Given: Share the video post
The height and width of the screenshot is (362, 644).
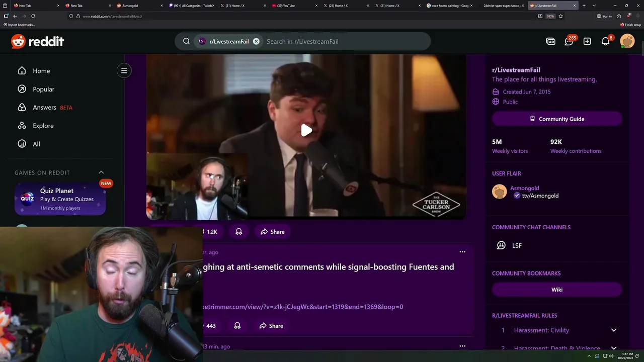Looking at the screenshot, I should click(273, 232).
